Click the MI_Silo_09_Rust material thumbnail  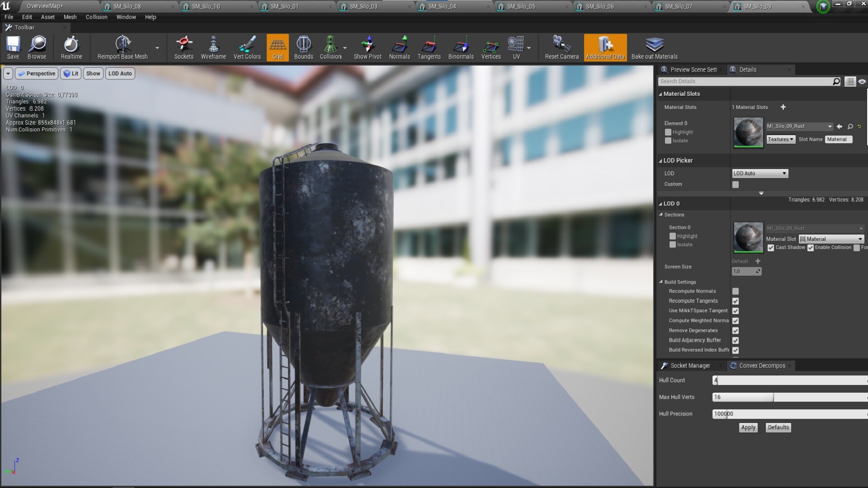coord(748,132)
